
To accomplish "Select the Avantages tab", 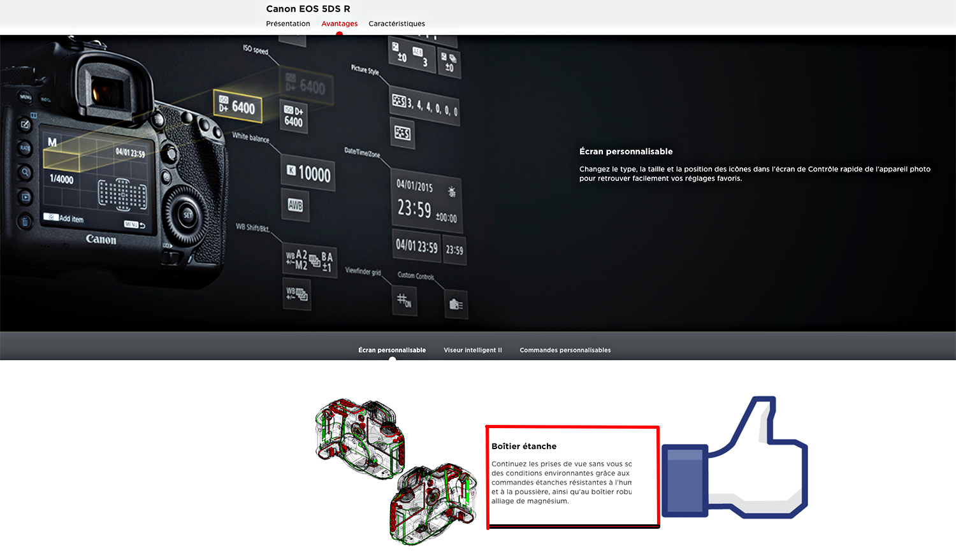I will pyautogui.click(x=339, y=24).
